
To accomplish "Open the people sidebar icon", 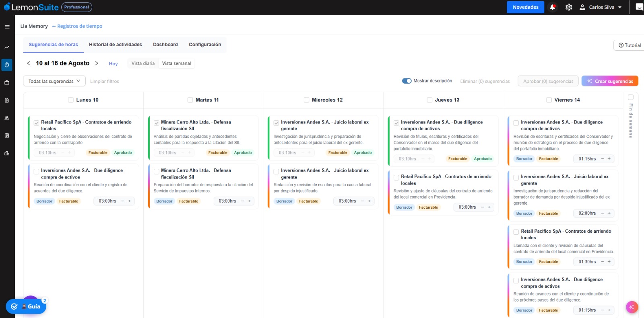I will [x=7, y=118].
